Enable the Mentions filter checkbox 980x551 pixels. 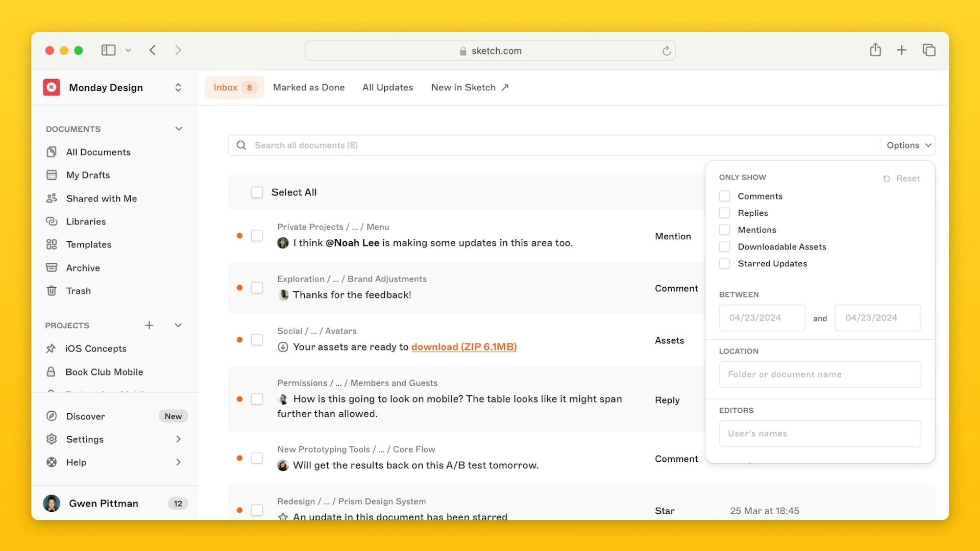[x=724, y=230]
